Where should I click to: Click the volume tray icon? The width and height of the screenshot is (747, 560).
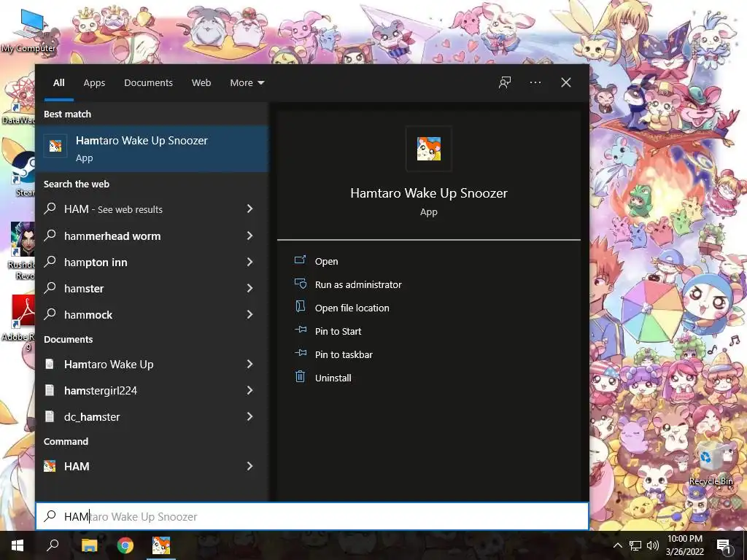653,545
